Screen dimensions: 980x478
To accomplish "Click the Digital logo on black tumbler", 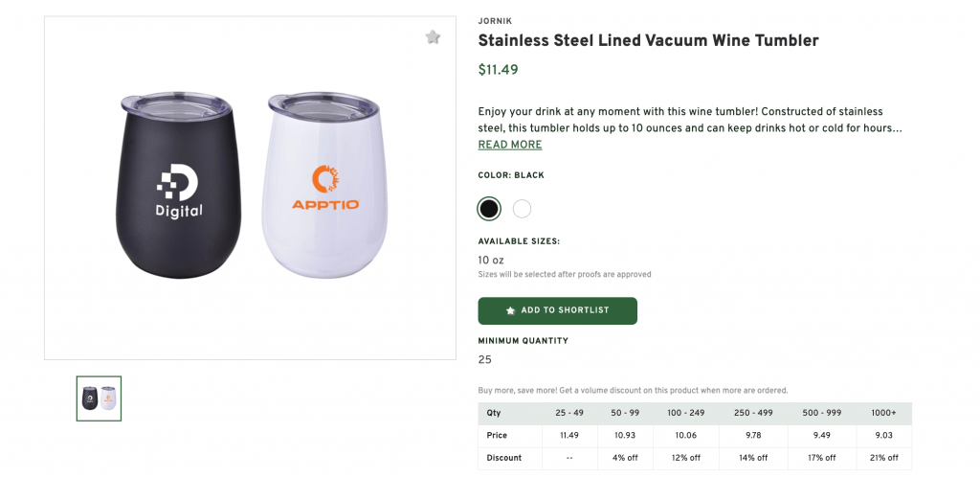I will pyautogui.click(x=179, y=191).
